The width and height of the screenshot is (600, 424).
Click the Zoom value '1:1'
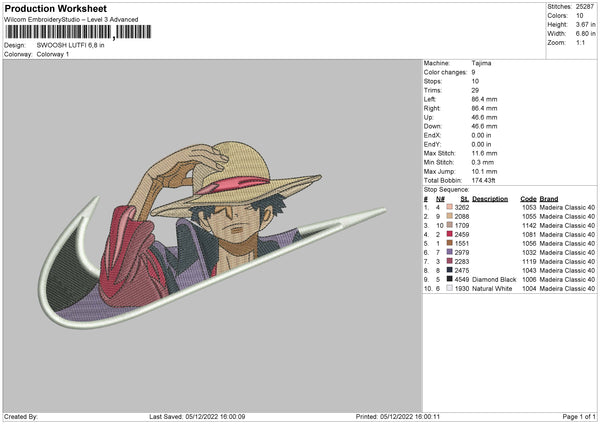coord(580,42)
